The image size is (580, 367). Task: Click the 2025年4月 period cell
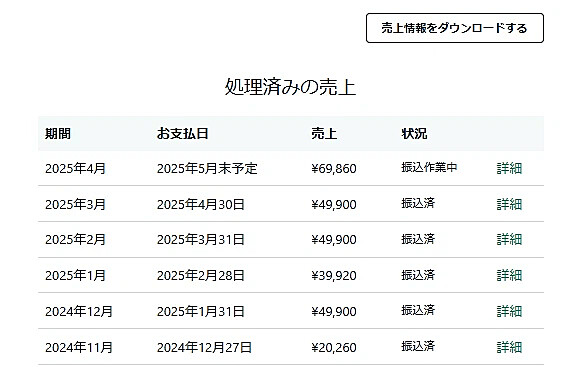point(75,169)
